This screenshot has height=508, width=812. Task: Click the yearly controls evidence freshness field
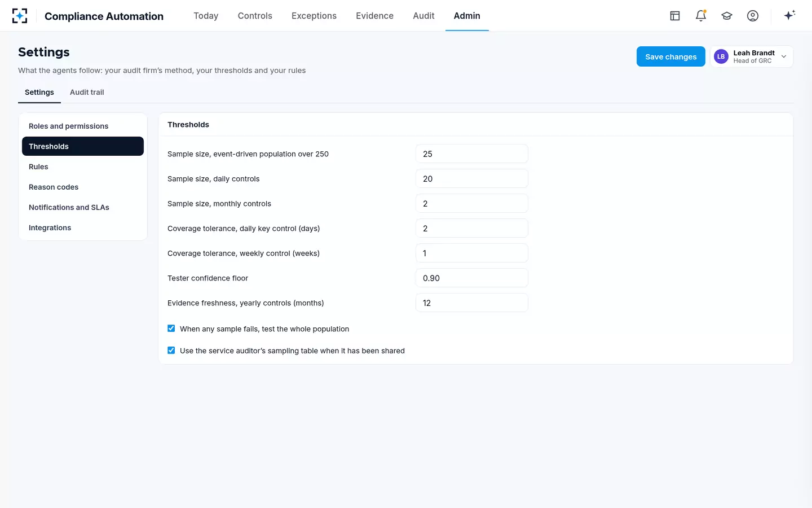click(x=472, y=303)
